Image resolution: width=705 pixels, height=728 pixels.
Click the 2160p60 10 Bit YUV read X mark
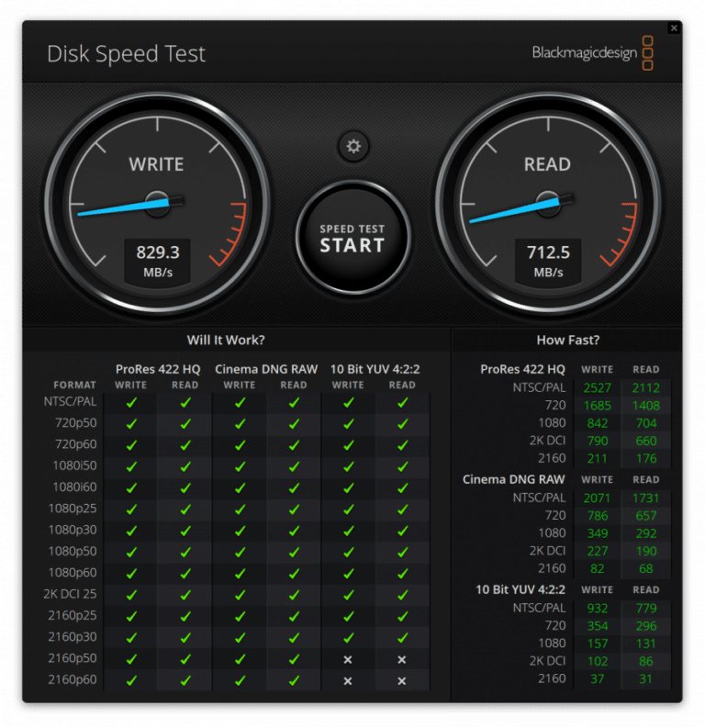(402, 680)
